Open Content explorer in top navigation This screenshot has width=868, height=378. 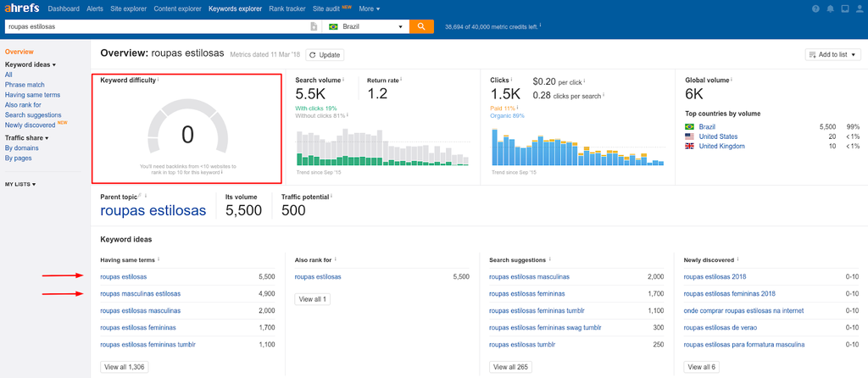(x=178, y=8)
